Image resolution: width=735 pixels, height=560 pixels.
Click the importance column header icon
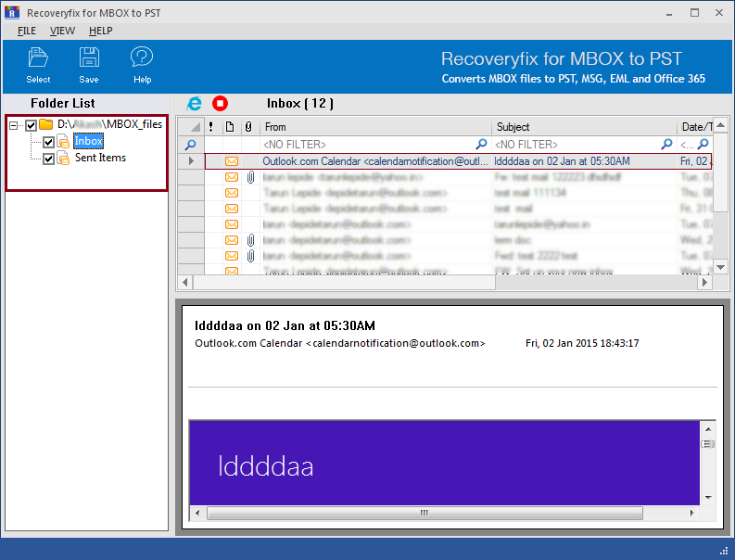click(211, 127)
